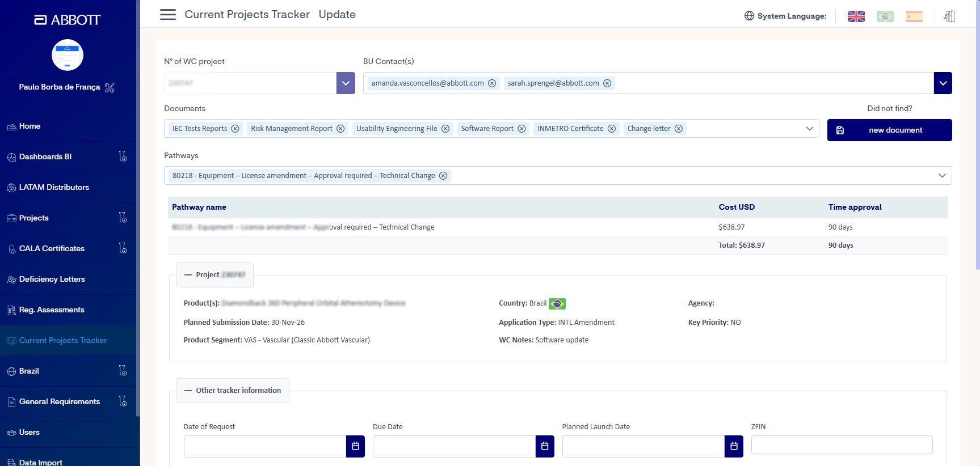Open calendar picker for Due Date
The width and height of the screenshot is (980, 466).
click(x=545, y=446)
